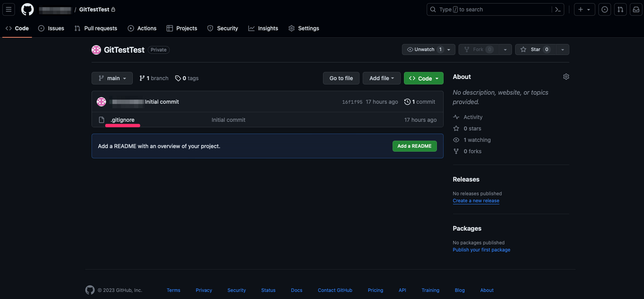Open Initial commit link in .gitignore row

(229, 120)
